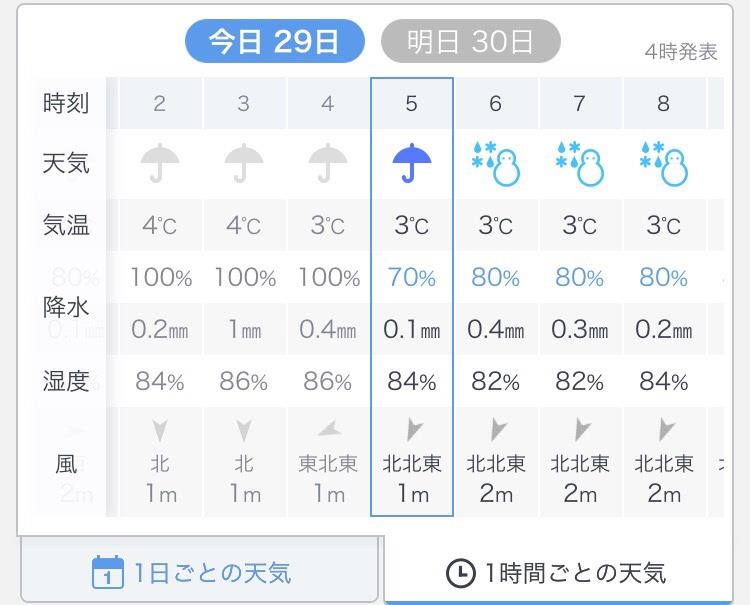
Task: Click the snowman sleet icon at 8 o'clock
Action: (x=664, y=163)
